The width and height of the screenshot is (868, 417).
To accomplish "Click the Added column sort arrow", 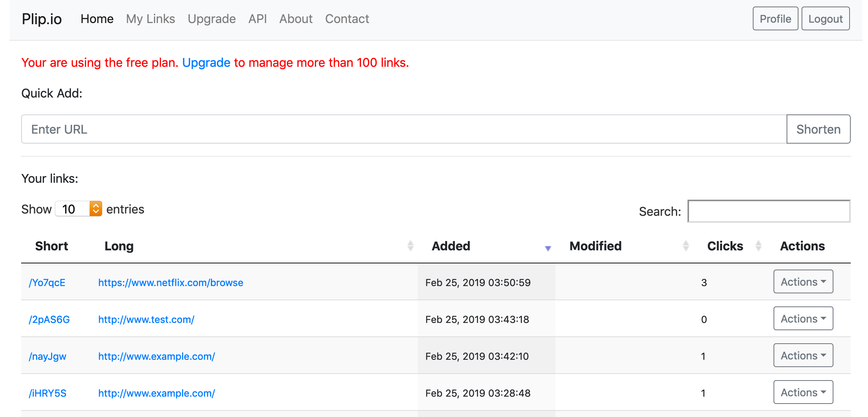I will 548,248.
